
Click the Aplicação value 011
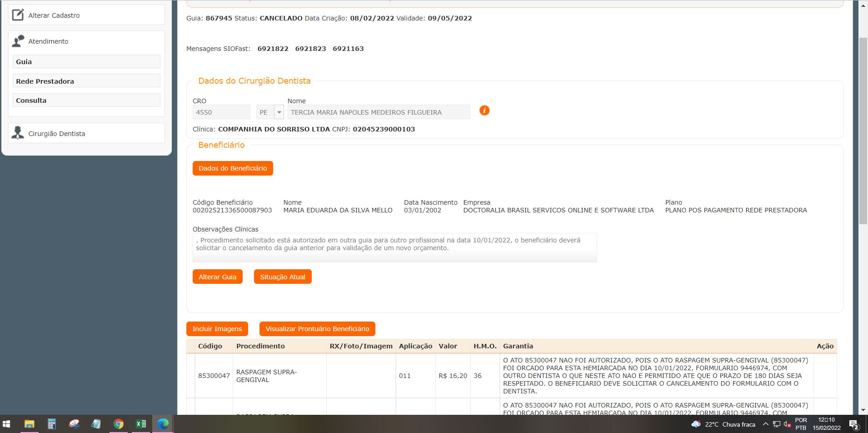click(x=404, y=376)
